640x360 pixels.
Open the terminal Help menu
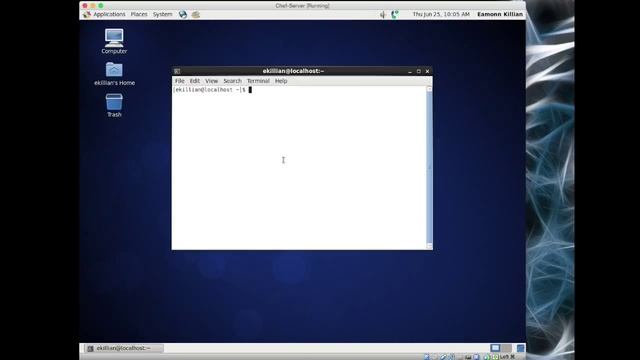click(281, 81)
